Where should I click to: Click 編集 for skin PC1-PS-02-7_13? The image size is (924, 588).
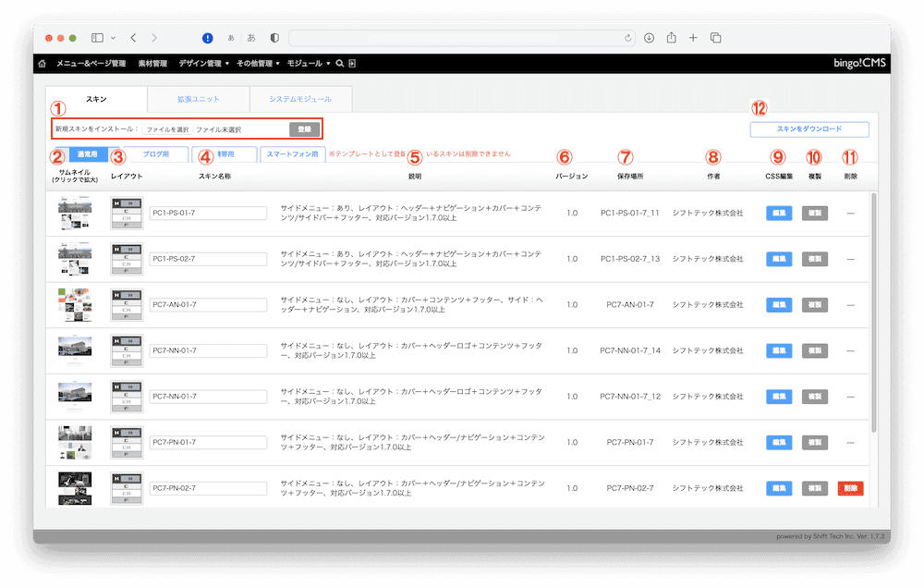(x=779, y=259)
